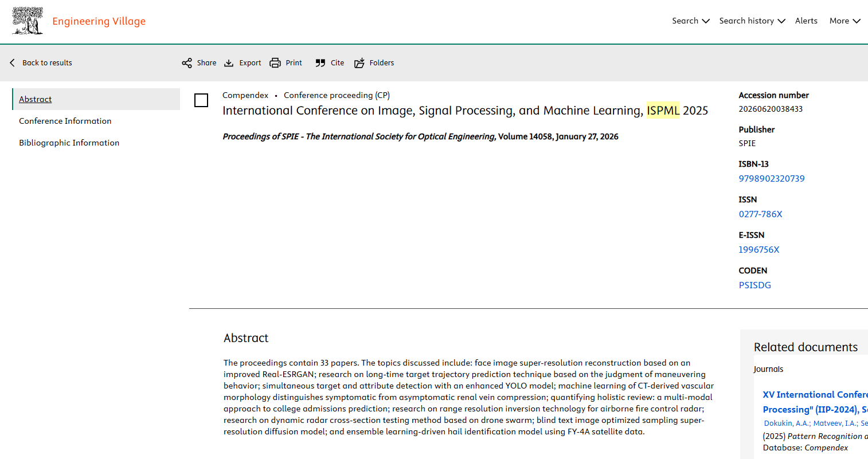Click the Folders icon
The image size is (868, 459).
tap(359, 63)
